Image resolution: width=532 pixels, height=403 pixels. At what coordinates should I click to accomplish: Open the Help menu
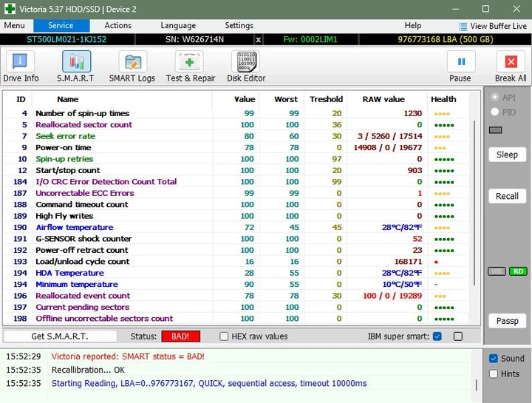tap(412, 25)
